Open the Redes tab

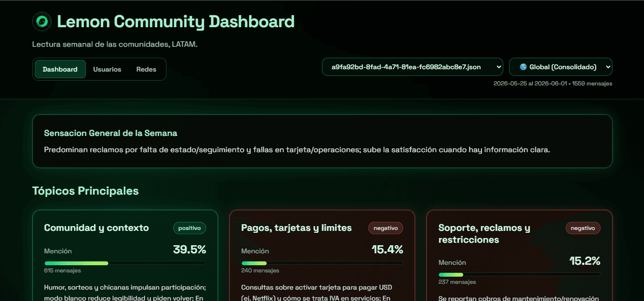[x=146, y=69]
